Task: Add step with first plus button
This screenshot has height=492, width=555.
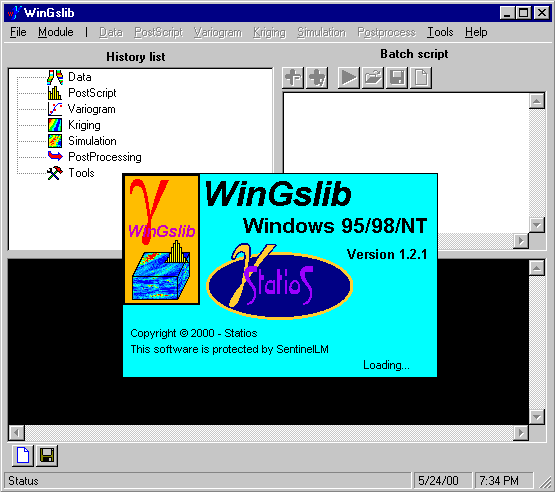Action: click(293, 78)
